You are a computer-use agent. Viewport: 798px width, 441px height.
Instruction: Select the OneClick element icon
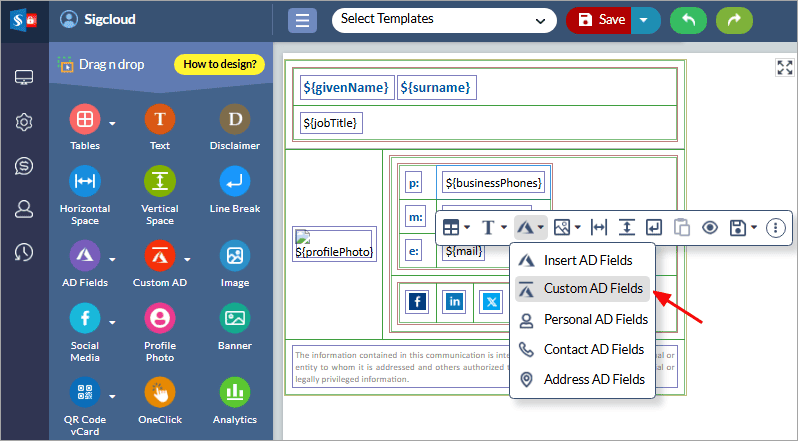160,392
